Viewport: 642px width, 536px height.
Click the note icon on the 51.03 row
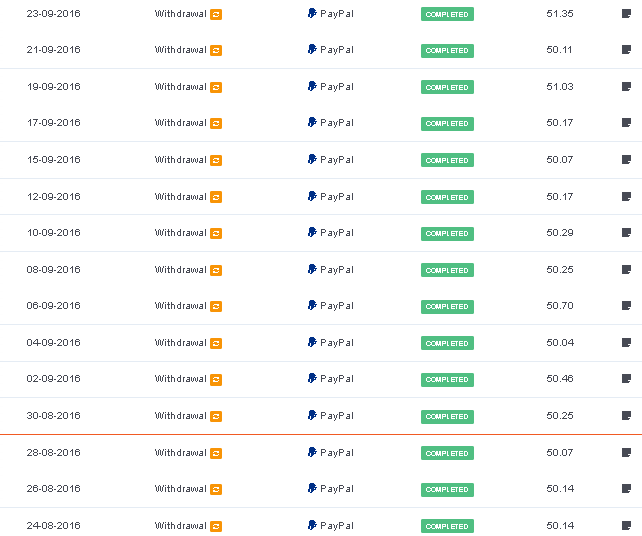tap(626, 87)
